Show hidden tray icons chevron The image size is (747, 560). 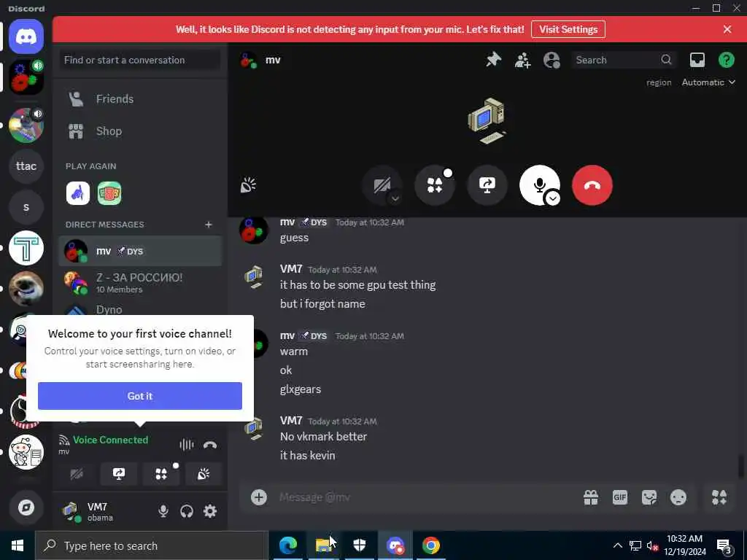pos(617,545)
